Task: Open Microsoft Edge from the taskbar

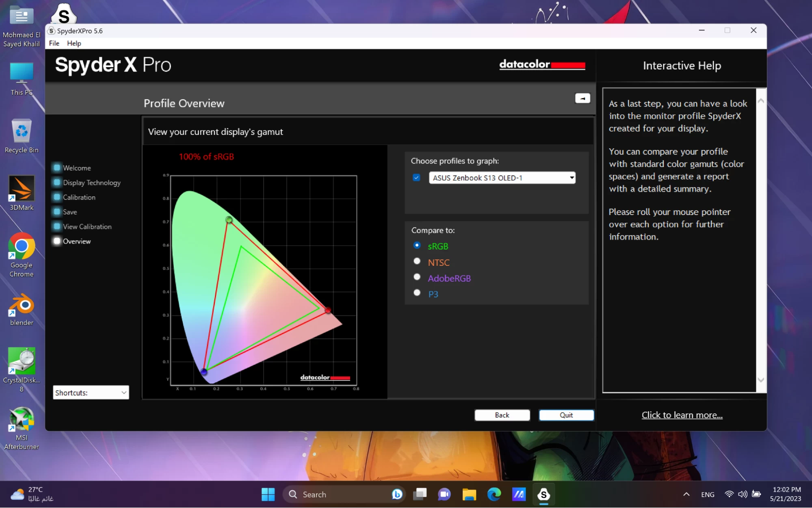Action: point(494,495)
